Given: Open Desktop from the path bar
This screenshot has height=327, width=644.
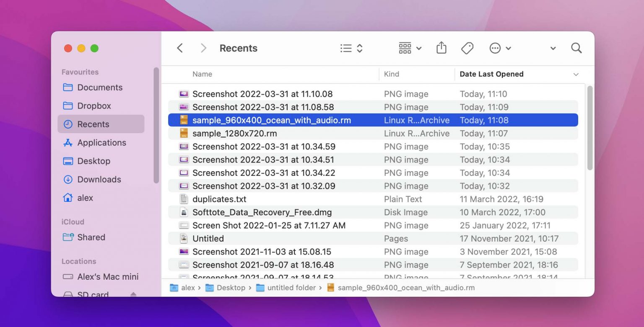Looking at the screenshot, I should point(231,288).
